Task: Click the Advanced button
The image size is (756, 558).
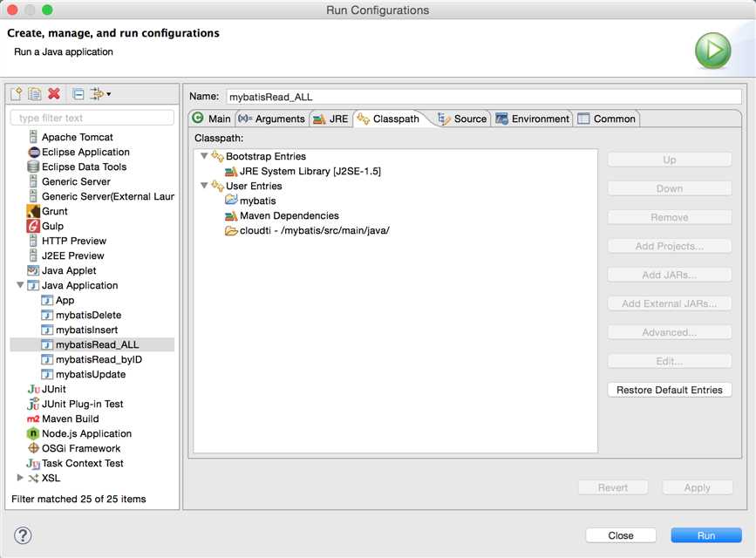Action: pos(669,332)
